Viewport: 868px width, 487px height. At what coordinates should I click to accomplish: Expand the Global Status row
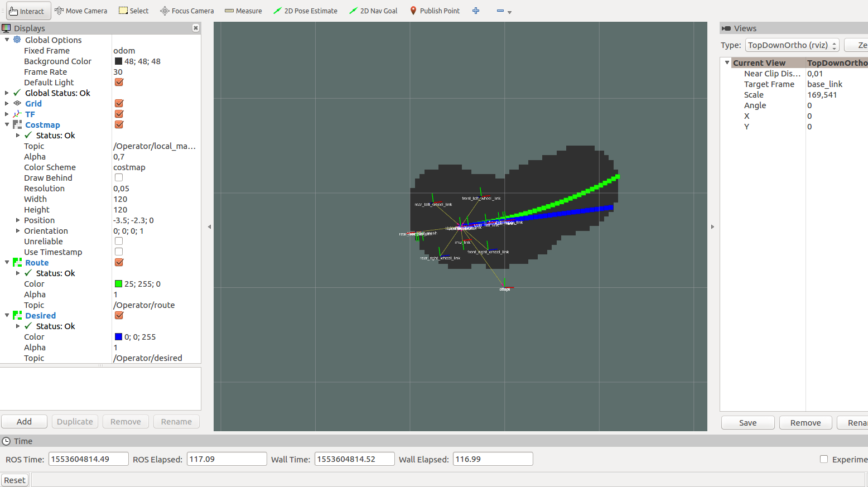pos(7,93)
